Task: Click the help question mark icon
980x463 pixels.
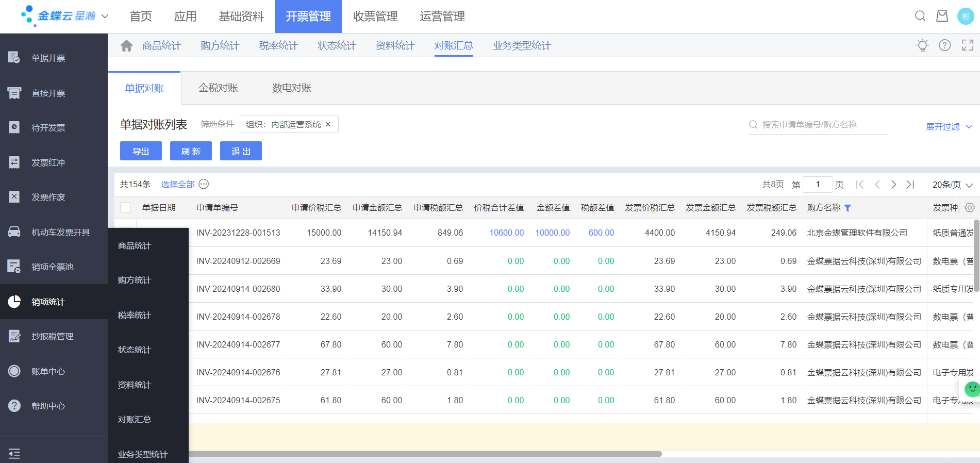Action: click(x=944, y=45)
